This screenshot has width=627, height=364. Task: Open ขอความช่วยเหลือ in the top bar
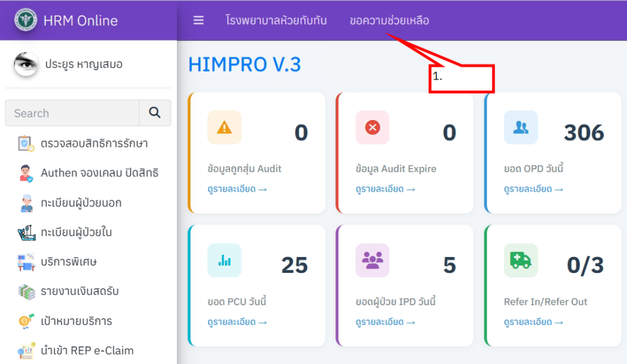tap(389, 20)
